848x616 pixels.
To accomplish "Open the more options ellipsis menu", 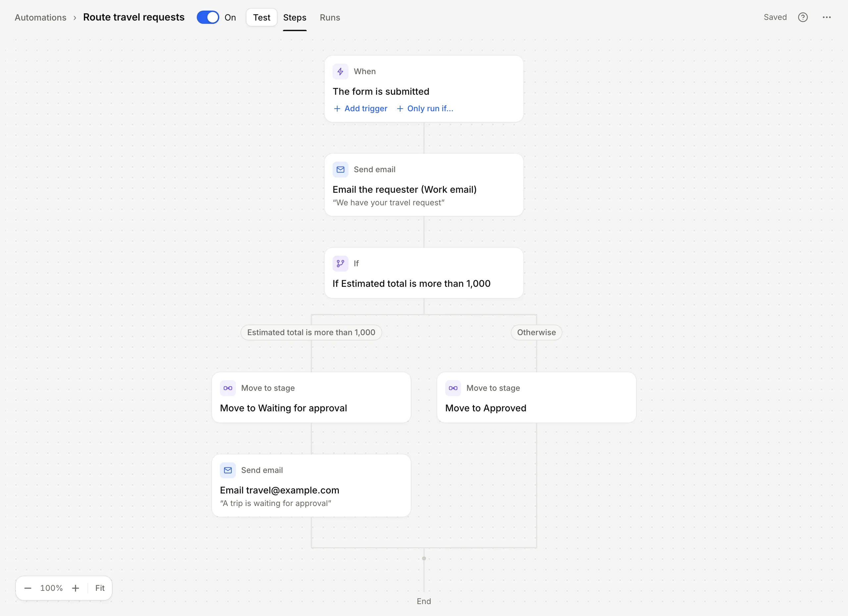I will click(x=827, y=17).
